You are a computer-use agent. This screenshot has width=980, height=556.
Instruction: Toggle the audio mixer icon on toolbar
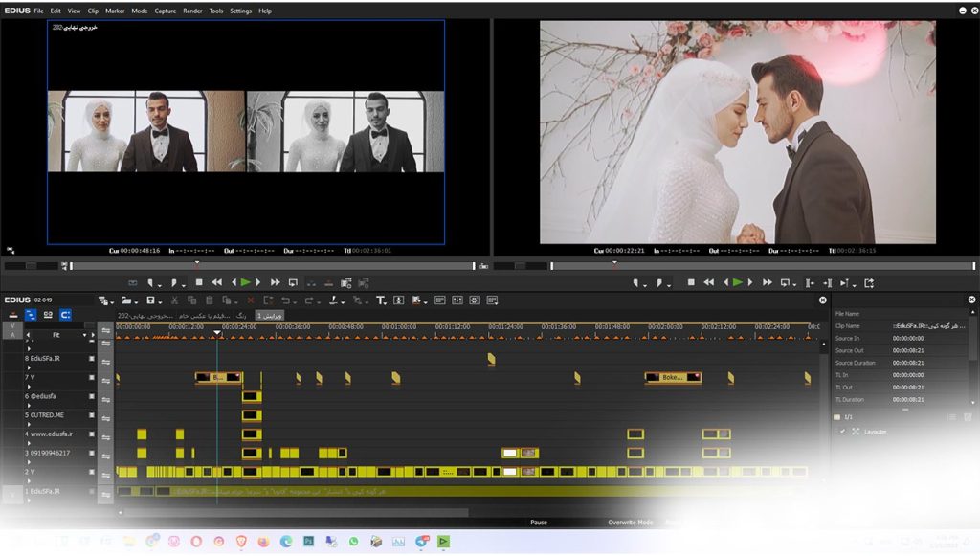tap(457, 300)
